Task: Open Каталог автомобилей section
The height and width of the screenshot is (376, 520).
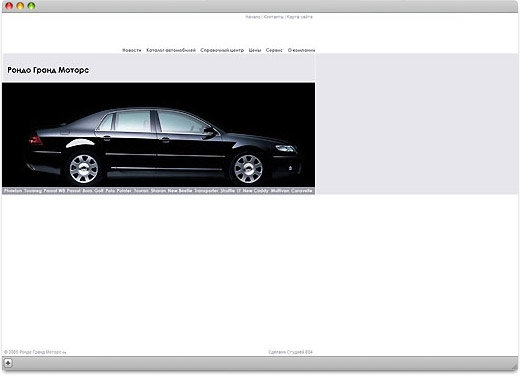Action: click(171, 50)
